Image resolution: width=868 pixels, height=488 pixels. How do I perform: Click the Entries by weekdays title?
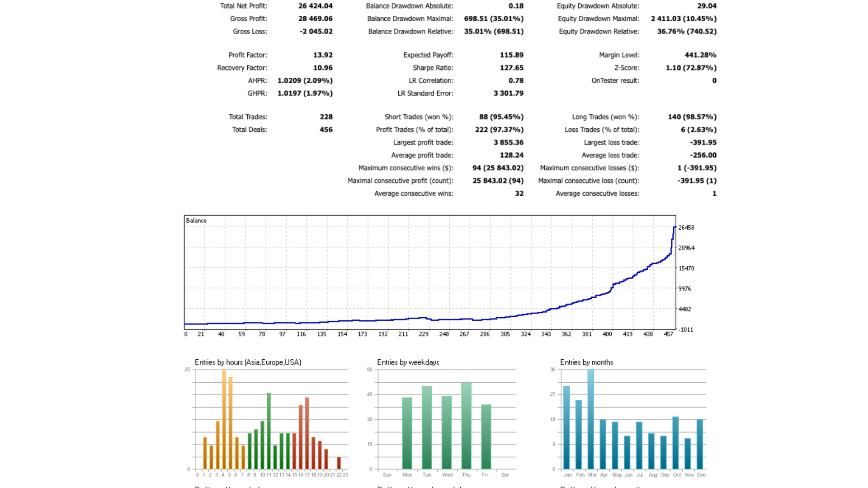point(408,362)
